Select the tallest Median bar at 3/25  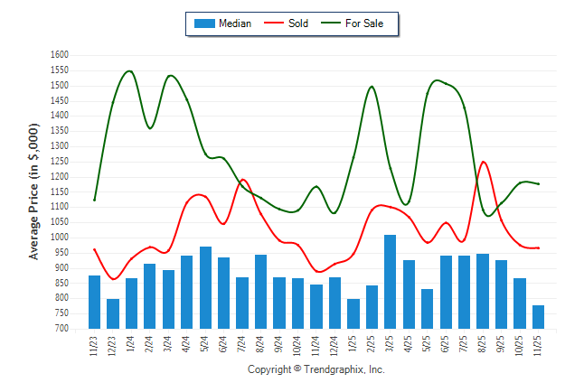pos(390,281)
